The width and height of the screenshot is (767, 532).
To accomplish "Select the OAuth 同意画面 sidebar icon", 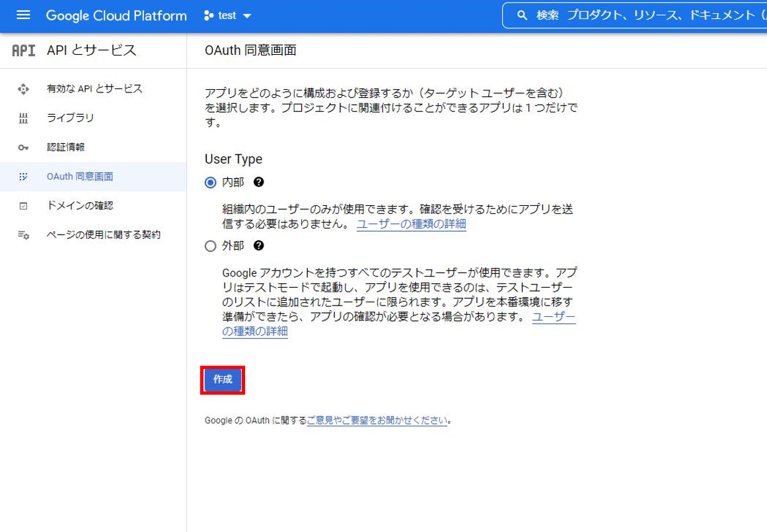I will pos(22,176).
